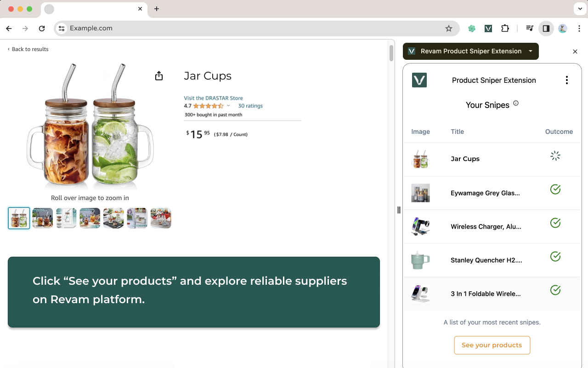Click the share icon next to Jar Cups
This screenshot has width=588, height=368.
159,75
